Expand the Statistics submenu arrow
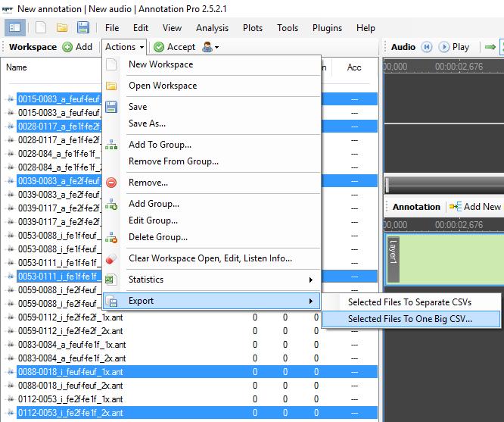The width and height of the screenshot is (504, 422). coord(311,280)
